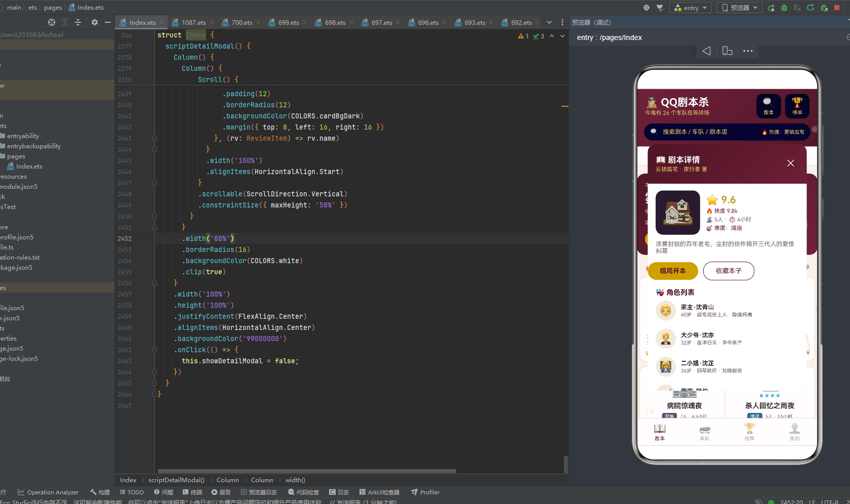This screenshot has height=504, width=850.
Task: Open the 构建 build panel
Action: (x=100, y=492)
